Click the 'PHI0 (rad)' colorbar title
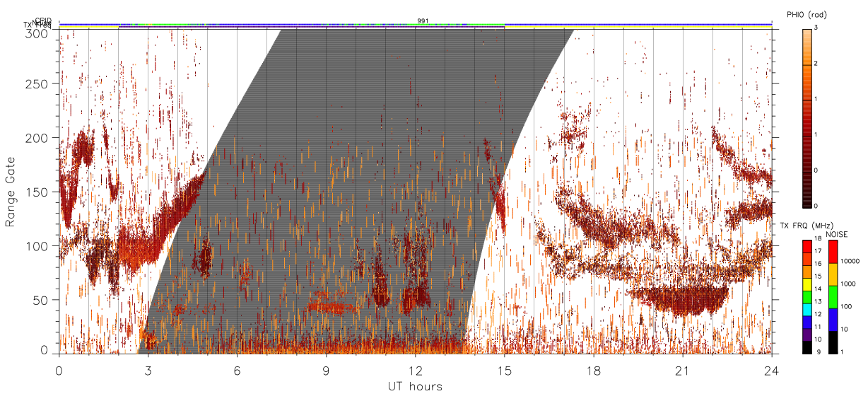The height and width of the screenshot is (401, 868). [808, 14]
